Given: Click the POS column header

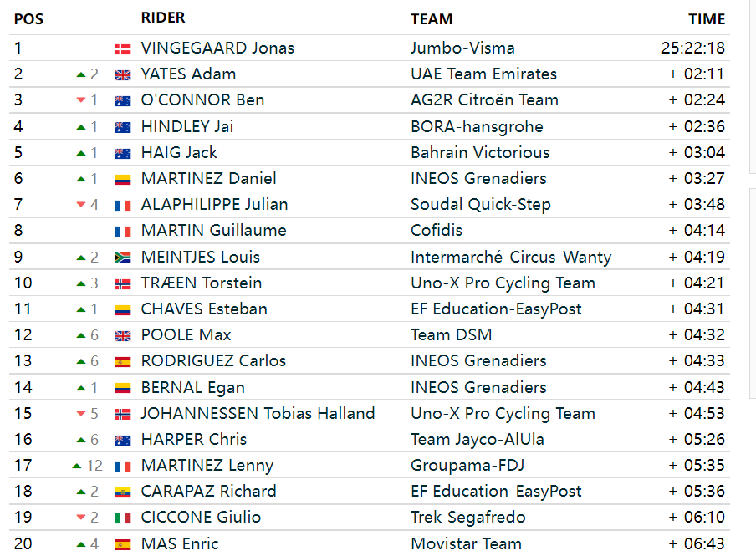Looking at the screenshot, I should (29, 19).
